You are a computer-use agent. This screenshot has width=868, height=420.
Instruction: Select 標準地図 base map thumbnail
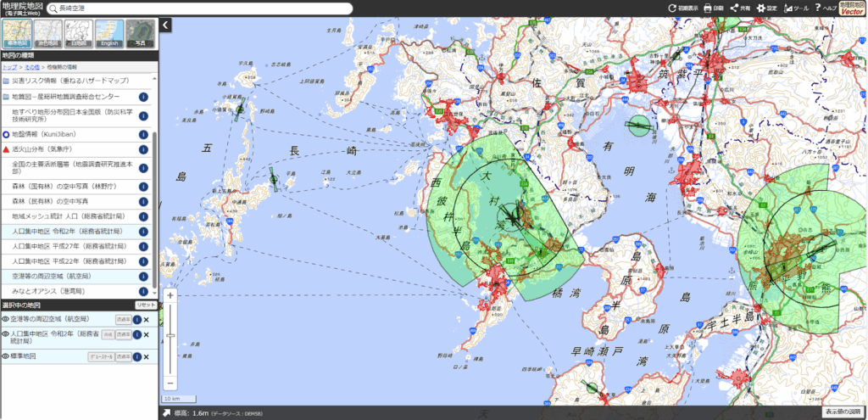pos(17,33)
